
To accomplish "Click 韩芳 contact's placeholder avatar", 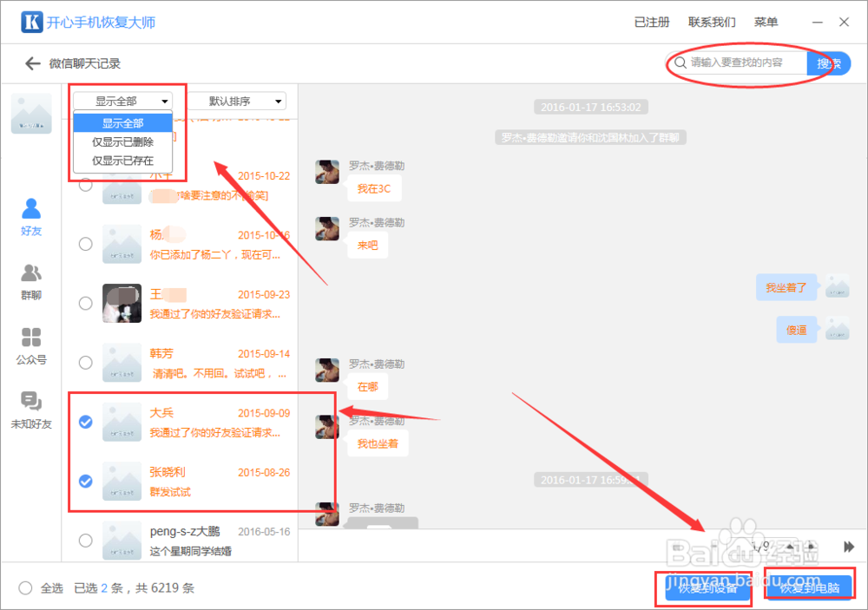I will click(x=122, y=363).
